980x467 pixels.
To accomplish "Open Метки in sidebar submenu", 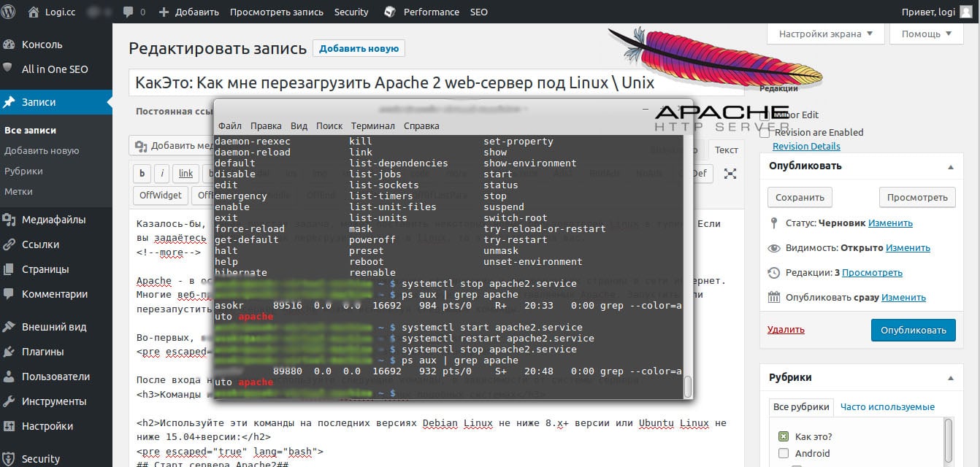I will 18,191.
